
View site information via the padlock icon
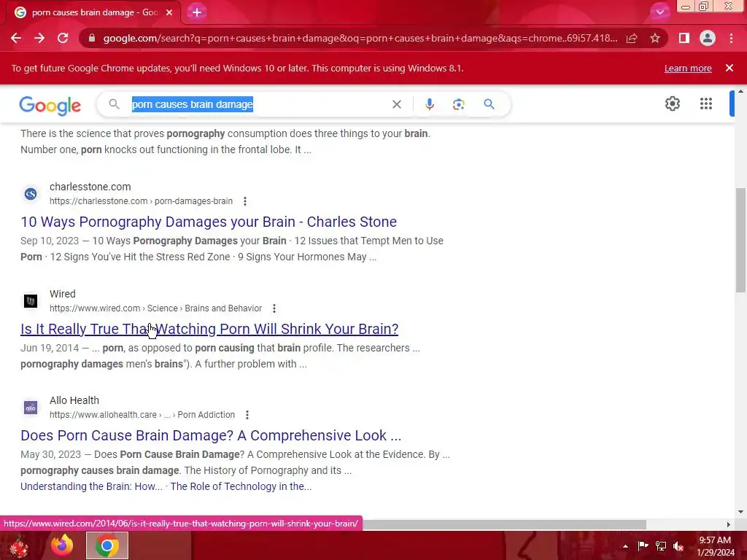click(92, 38)
